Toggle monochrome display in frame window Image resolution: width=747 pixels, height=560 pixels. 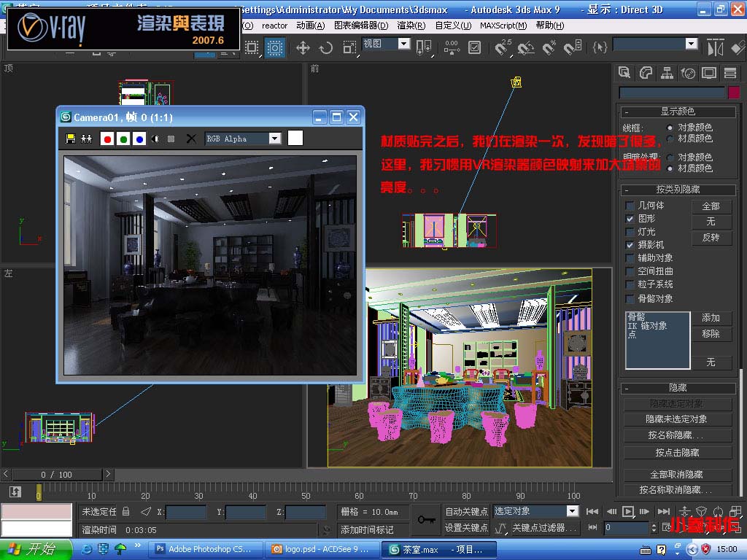click(171, 139)
